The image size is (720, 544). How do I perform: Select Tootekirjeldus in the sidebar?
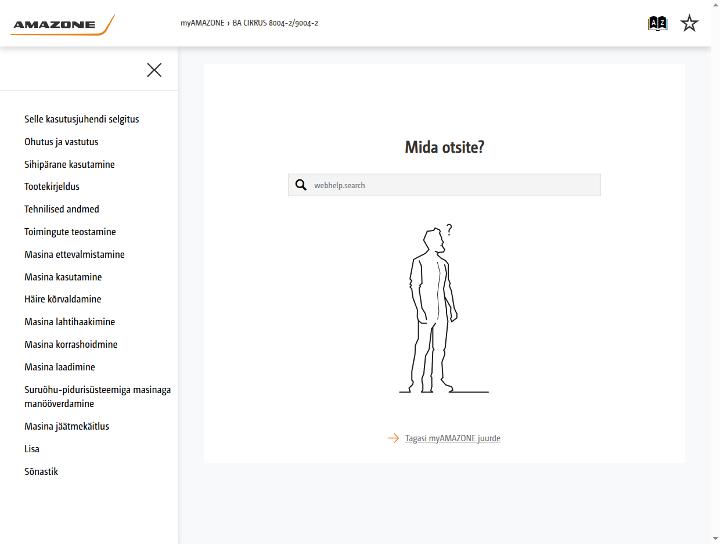click(x=52, y=187)
